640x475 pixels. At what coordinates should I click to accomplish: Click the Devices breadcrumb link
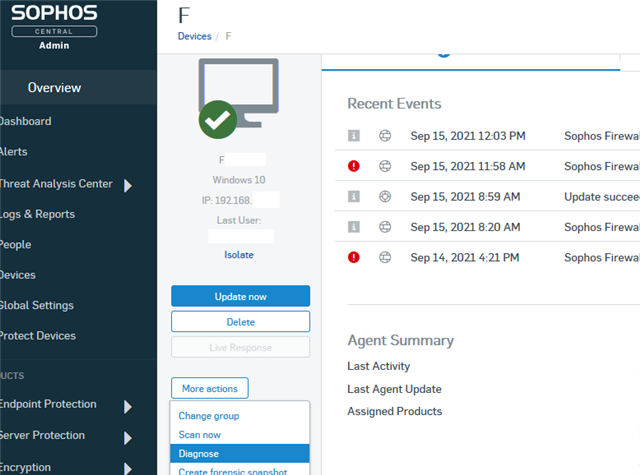point(194,36)
